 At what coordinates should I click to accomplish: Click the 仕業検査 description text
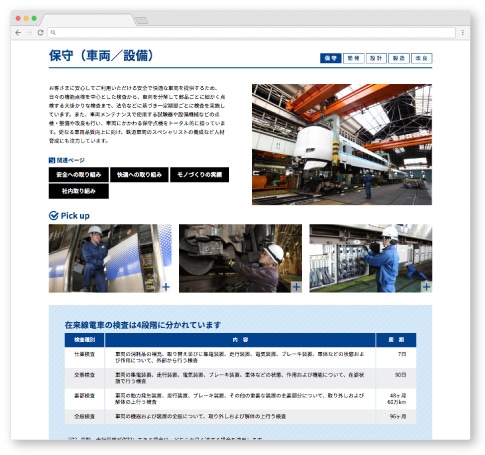(x=240, y=357)
